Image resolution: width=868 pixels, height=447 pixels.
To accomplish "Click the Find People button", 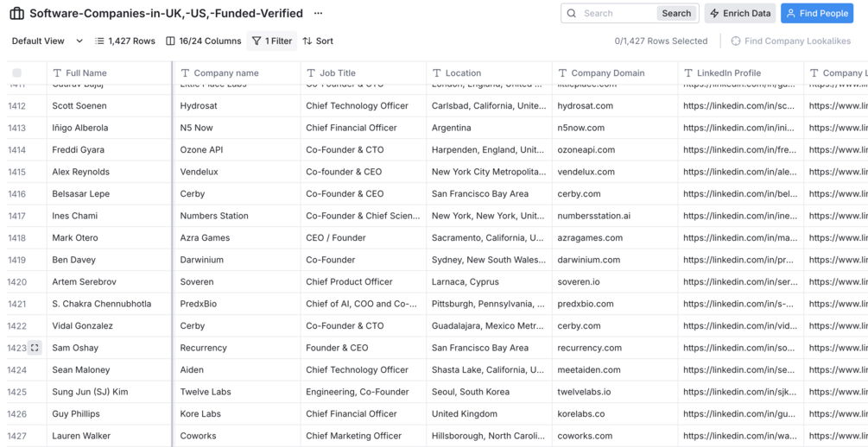I will point(816,14).
